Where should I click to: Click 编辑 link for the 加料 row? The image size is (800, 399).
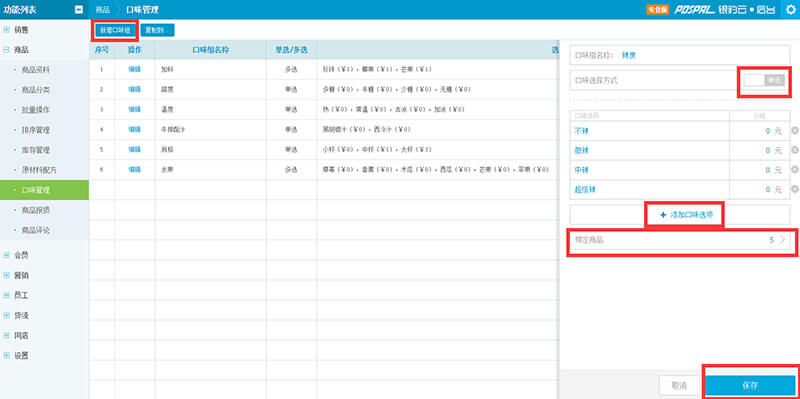[135, 69]
